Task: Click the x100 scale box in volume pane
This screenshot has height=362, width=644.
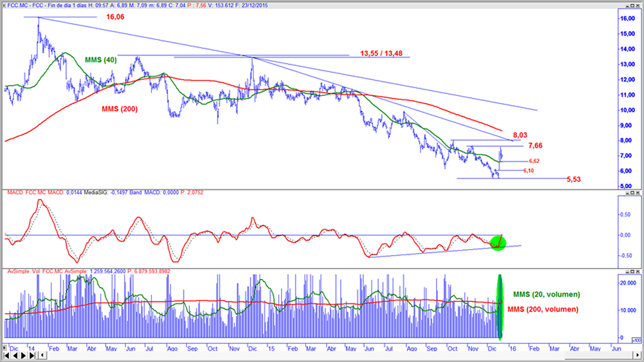Action: click(637, 340)
